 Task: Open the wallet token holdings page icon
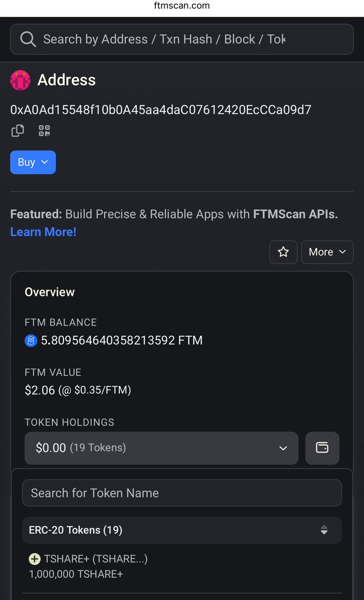(x=322, y=447)
